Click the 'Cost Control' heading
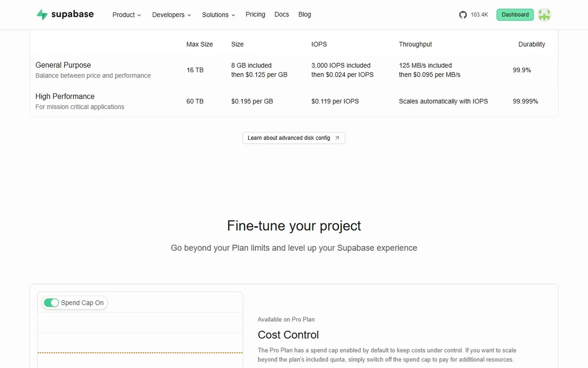Screen dimensions: 588x368 pos(288,335)
